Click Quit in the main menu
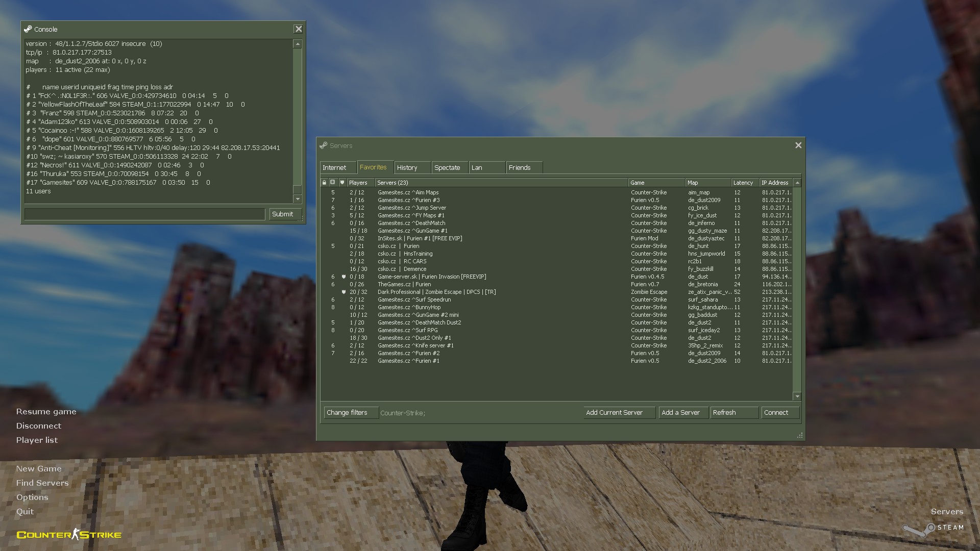 pos(25,511)
